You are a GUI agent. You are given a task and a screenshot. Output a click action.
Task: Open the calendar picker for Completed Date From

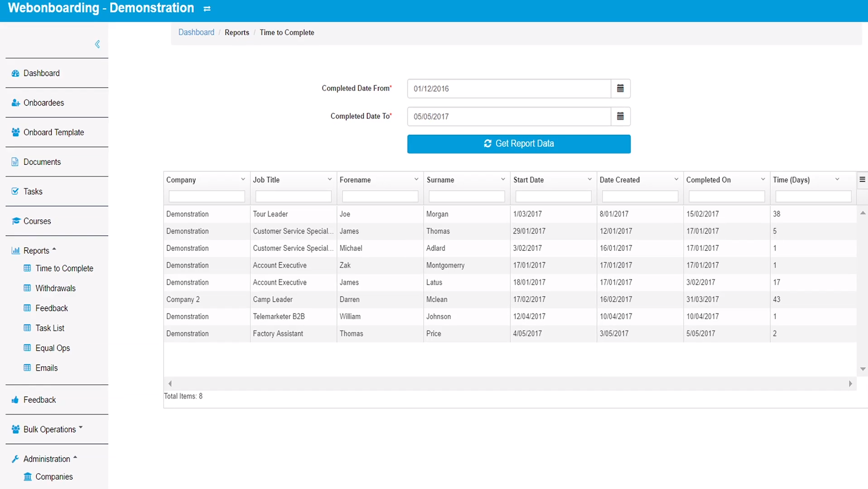[620, 88]
